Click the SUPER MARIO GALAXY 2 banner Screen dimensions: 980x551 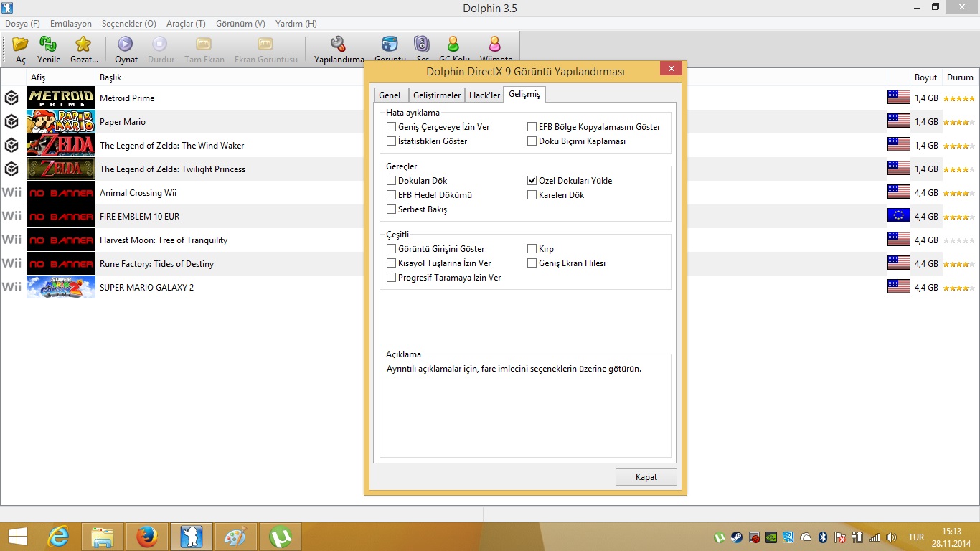61,287
